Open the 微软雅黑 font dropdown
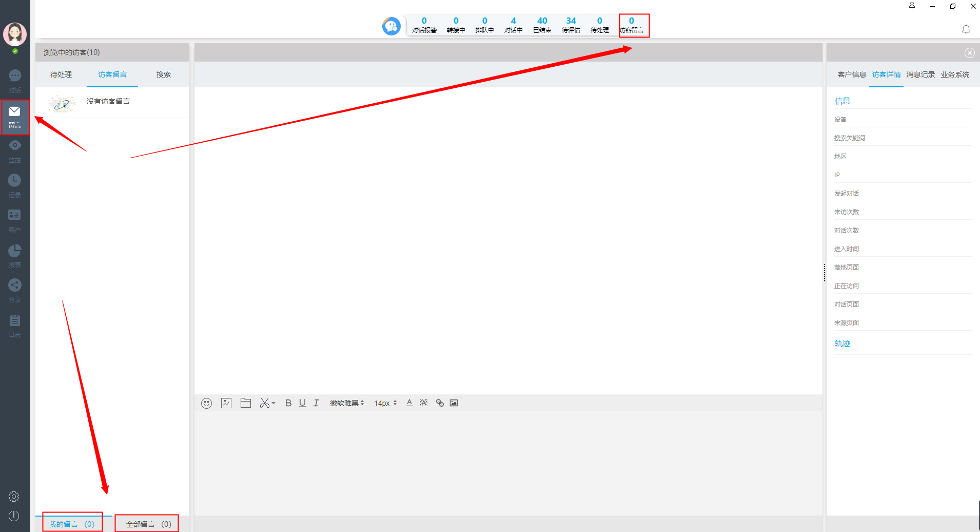This screenshot has width=980, height=532. pyautogui.click(x=347, y=403)
